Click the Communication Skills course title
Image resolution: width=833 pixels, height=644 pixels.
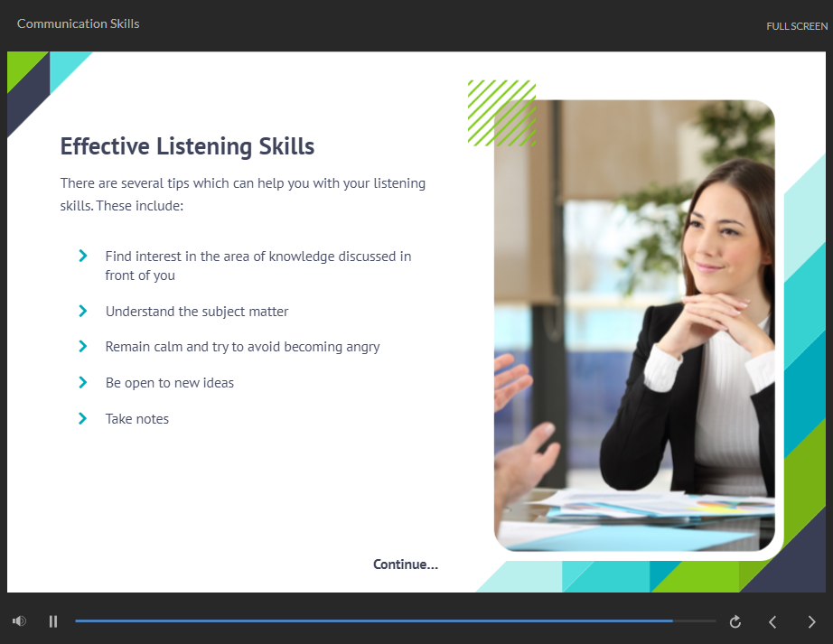(x=78, y=23)
